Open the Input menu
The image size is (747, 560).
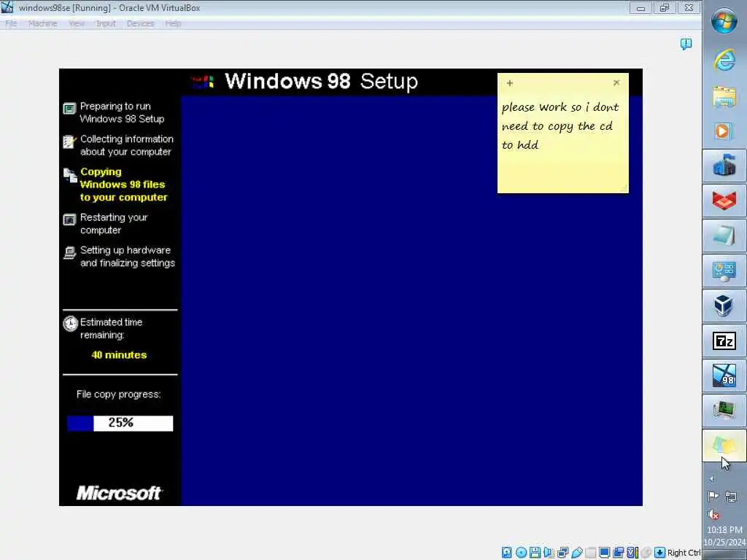pyautogui.click(x=105, y=23)
